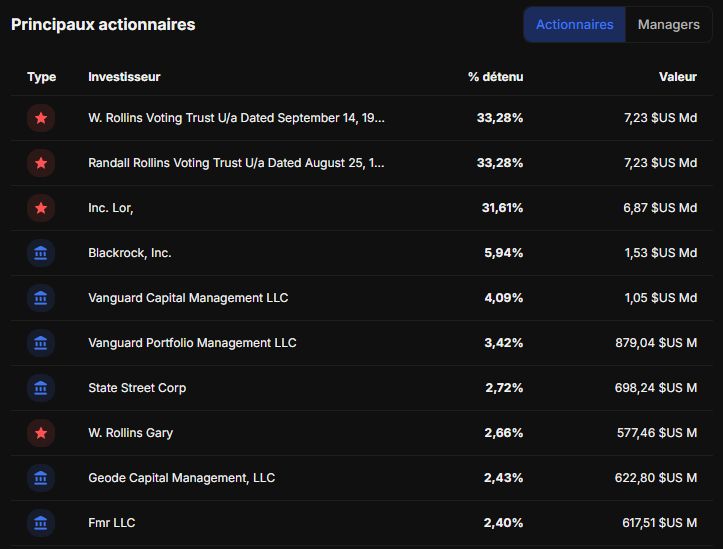Select the Blackrock, Inc. investor name
Image resolution: width=723 pixels, height=549 pixels.
[130, 253]
